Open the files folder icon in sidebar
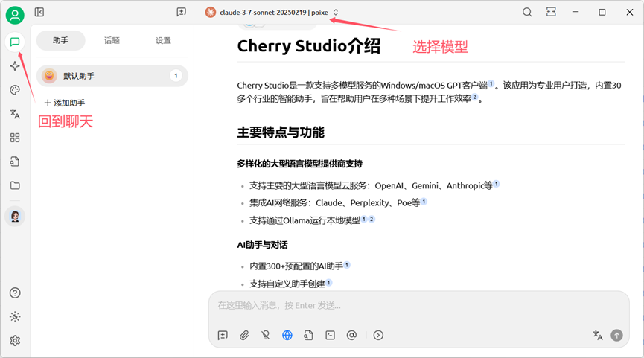The width and height of the screenshot is (644, 358). coord(15,185)
